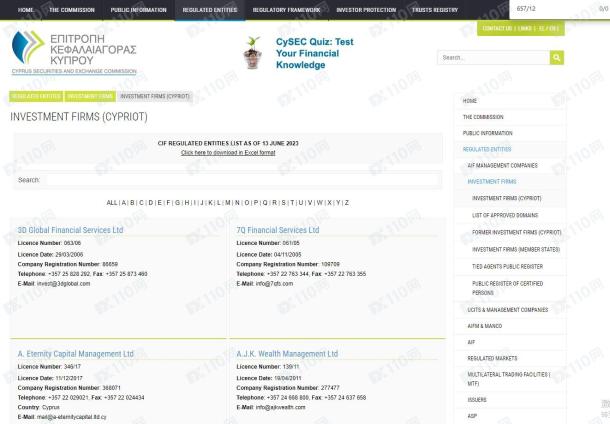This screenshot has height=424, width=610.
Task: Open the HOME top navigation item
Action: 26,10
